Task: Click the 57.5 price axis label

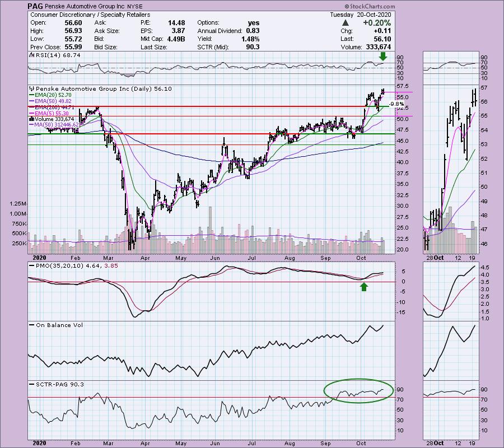Action: tap(403, 86)
